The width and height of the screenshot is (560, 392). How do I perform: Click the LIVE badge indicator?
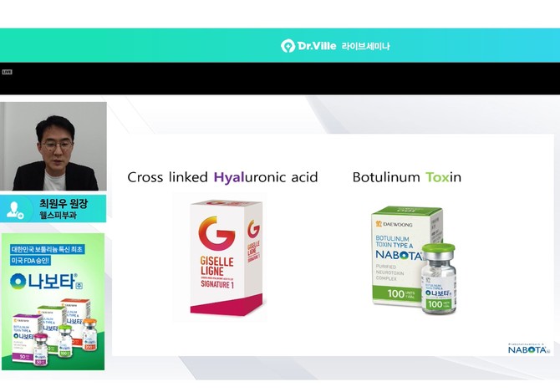7,72
